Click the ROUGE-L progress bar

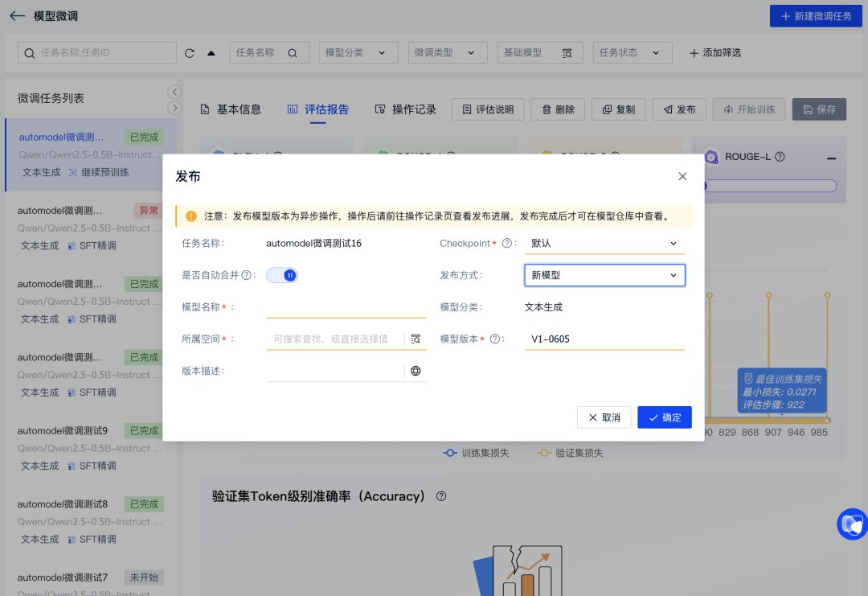(x=770, y=186)
